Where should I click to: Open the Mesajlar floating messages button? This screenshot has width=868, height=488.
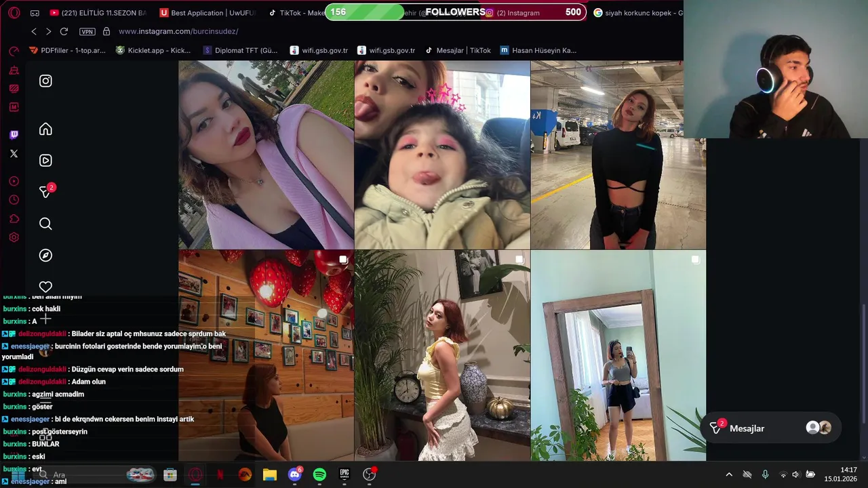click(770, 428)
